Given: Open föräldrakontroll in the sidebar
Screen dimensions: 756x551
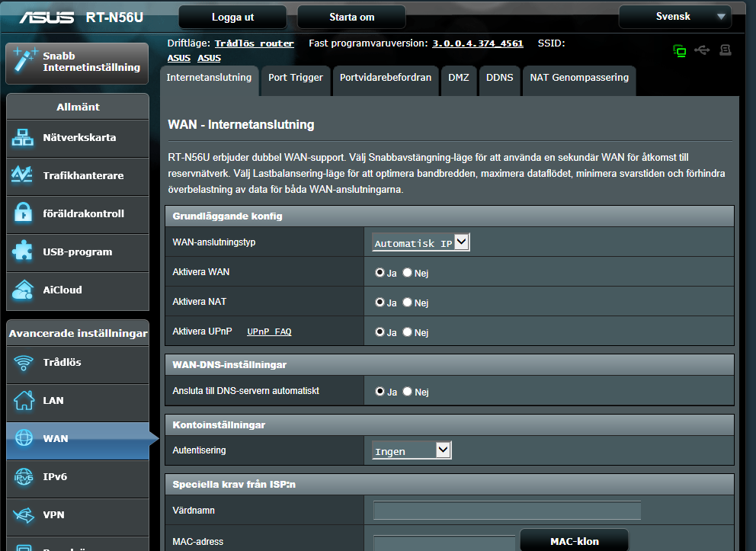Looking at the screenshot, I should (x=78, y=214).
